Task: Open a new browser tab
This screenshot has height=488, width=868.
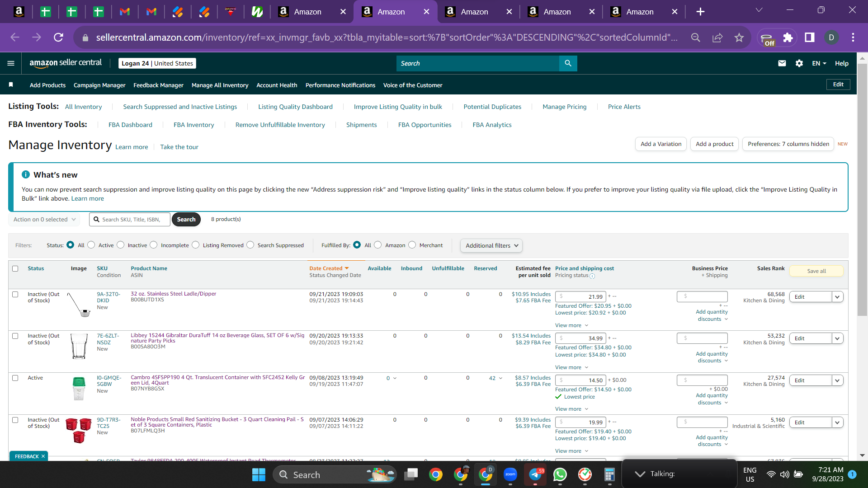Action: (700, 12)
